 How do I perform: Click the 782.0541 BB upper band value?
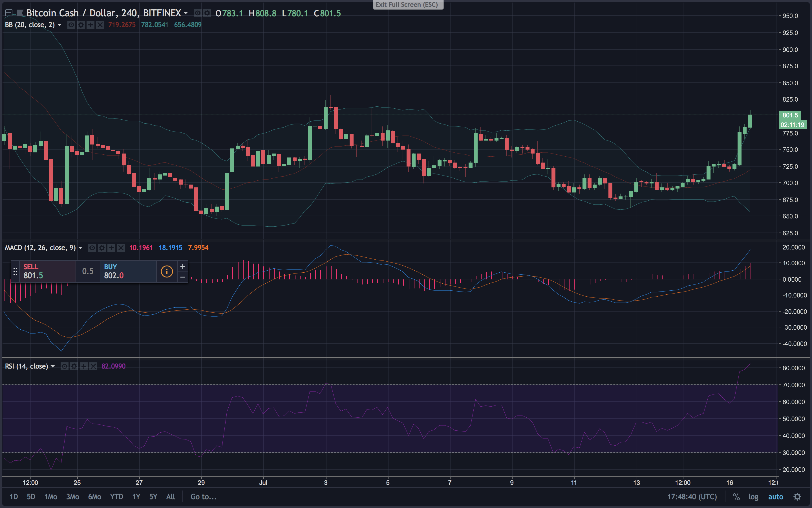[154, 25]
